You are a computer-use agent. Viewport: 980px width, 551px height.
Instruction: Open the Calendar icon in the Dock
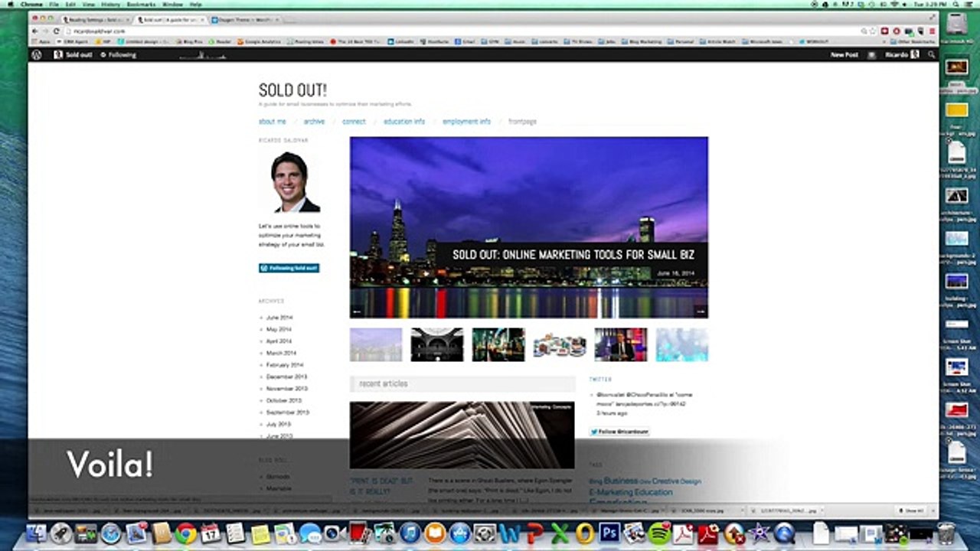(x=211, y=533)
